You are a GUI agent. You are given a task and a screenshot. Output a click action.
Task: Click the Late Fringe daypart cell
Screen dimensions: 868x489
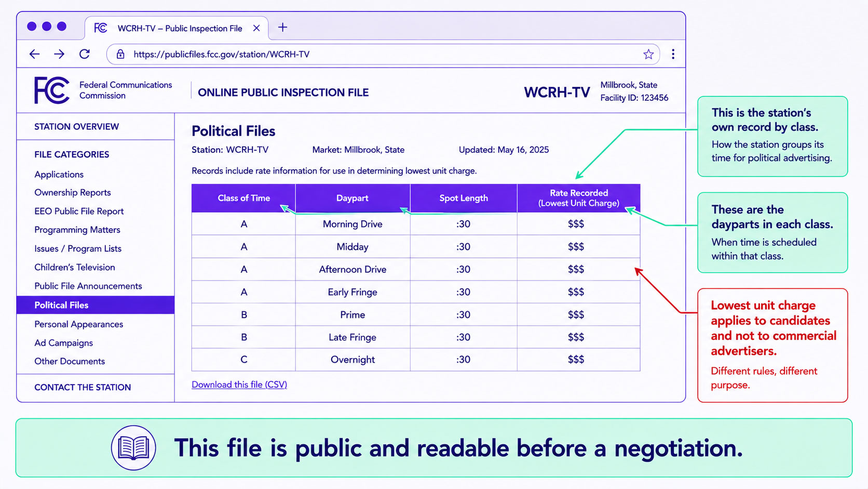coord(352,337)
